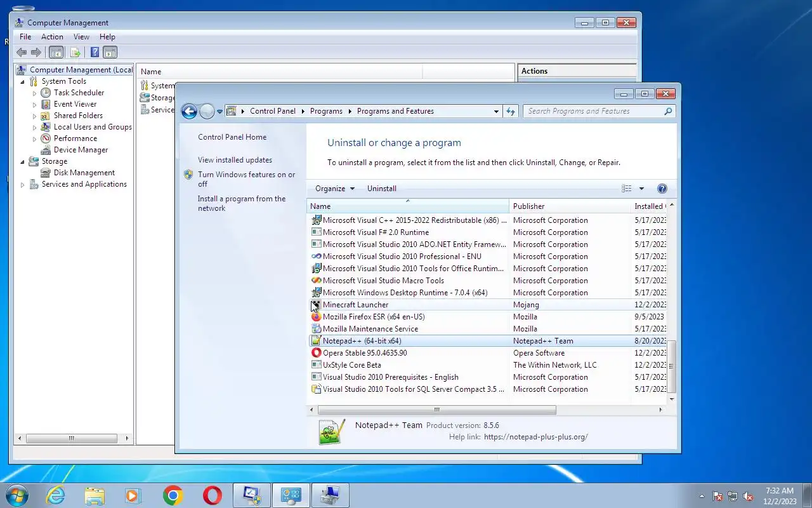Image resolution: width=812 pixels, height=508 pixels.
Task: Select Performance in the tree
Action: 75,138
